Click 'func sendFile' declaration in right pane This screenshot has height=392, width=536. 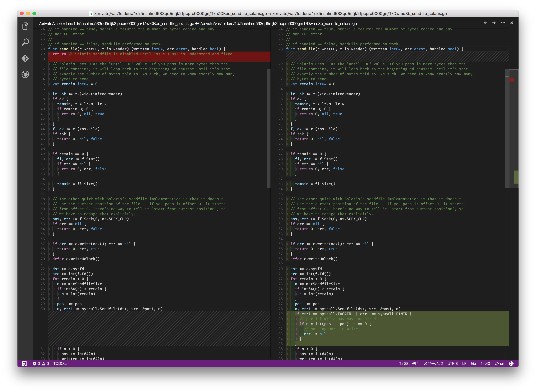click(x=375, y=49)
